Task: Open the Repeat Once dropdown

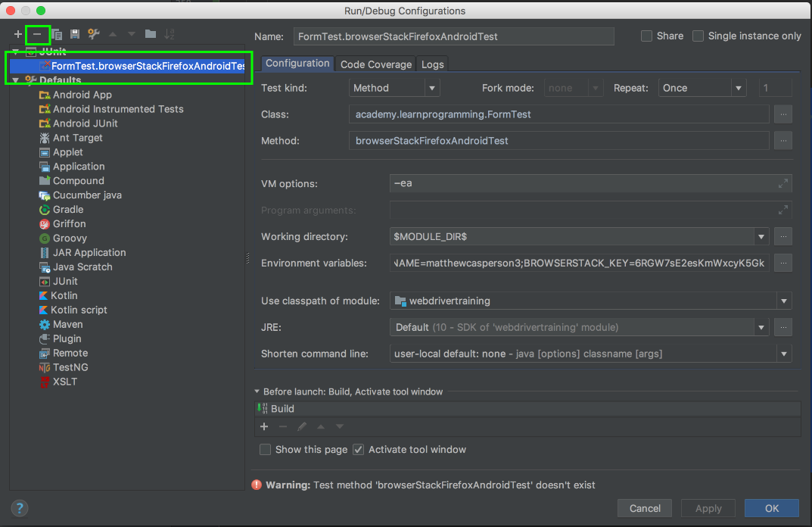Action: click(702, 89)
